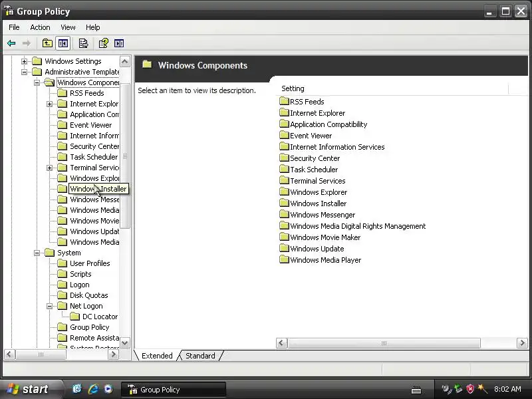
Task: Click the Help toolbar icon
Action: coord(104,43)
